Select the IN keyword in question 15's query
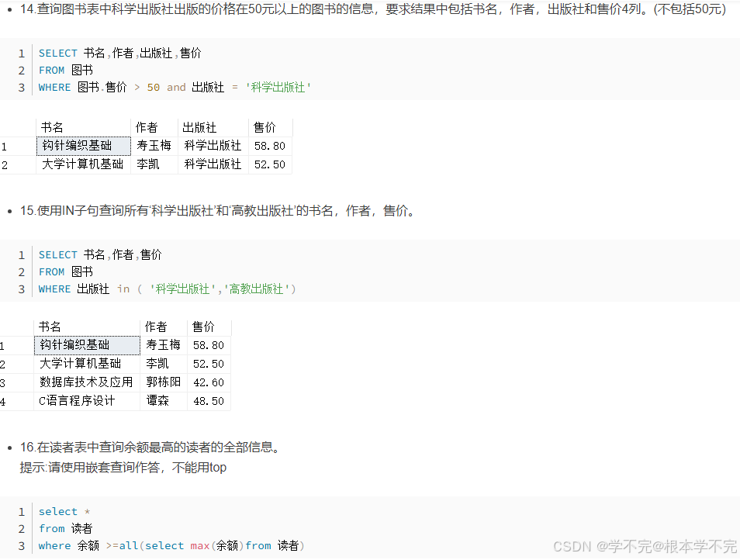The image size is (740, 560). (123, 288)
